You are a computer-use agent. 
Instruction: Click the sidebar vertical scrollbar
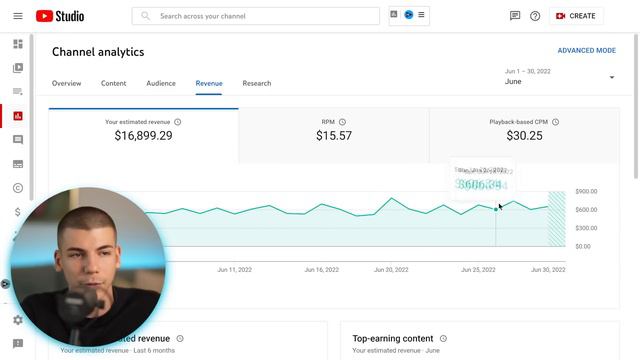tap(31, 118)
